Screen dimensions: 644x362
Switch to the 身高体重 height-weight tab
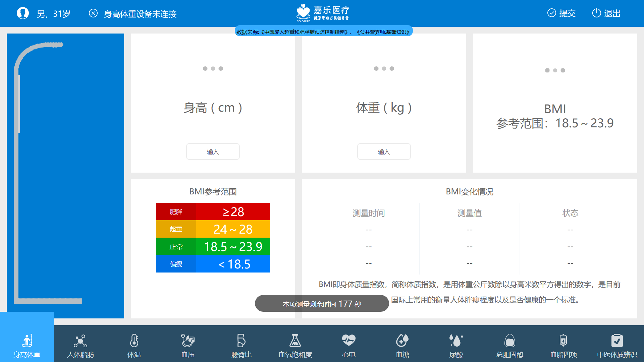coord(27,342)
